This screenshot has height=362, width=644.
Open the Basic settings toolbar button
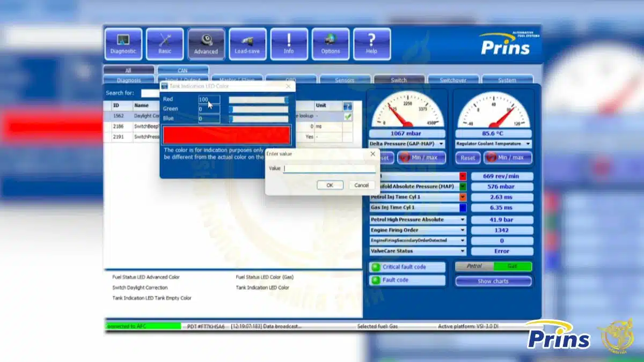(x=165, y=44)
